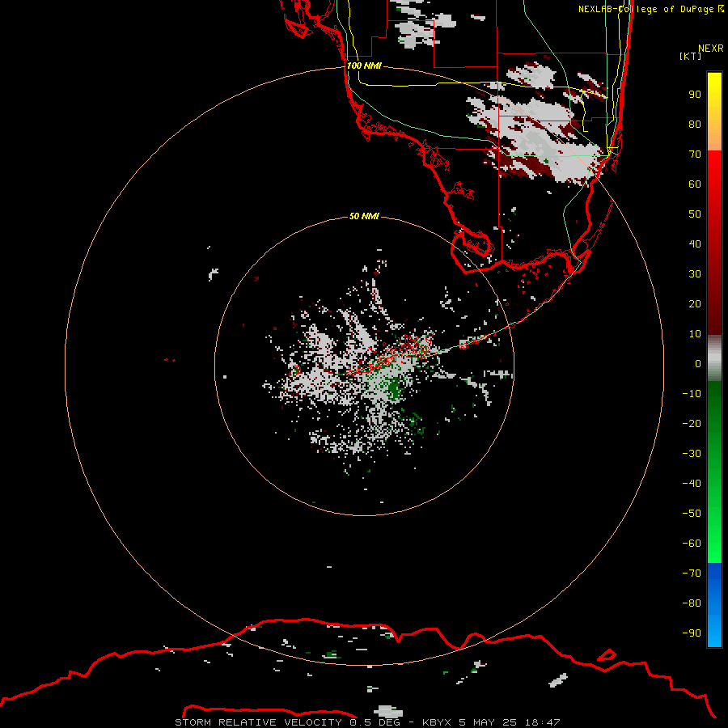
Task: Click the KBYX radar site identifier
Action: (437, 722)
